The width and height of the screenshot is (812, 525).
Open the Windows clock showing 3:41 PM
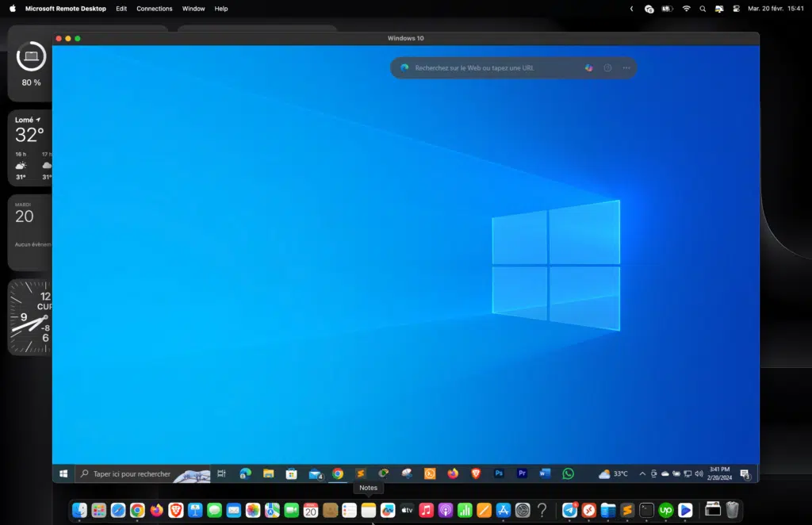(x=720, y=473)
